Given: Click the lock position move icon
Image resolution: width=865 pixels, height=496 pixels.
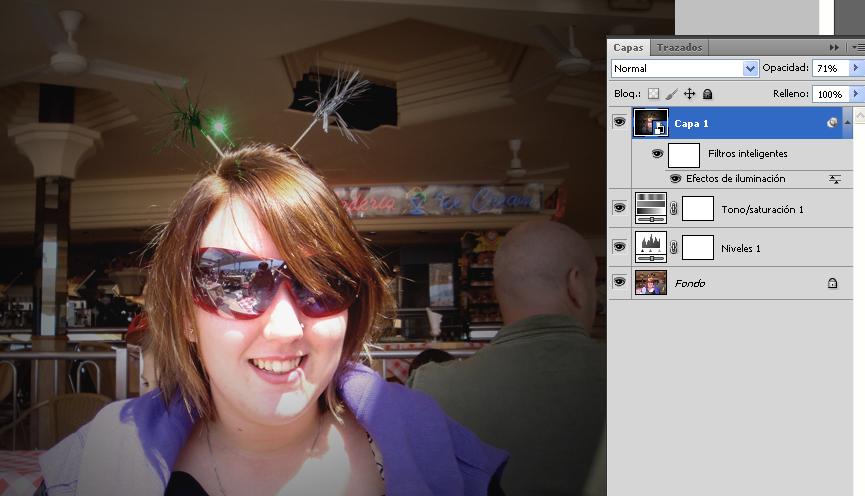Looking at the screenshot, I should 689,94.
